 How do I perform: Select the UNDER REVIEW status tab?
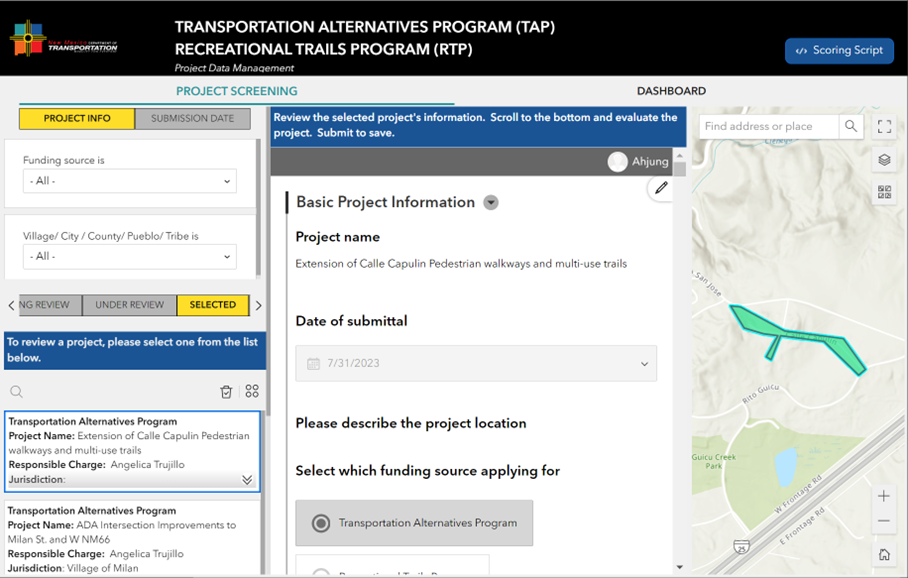coord(130,305)
